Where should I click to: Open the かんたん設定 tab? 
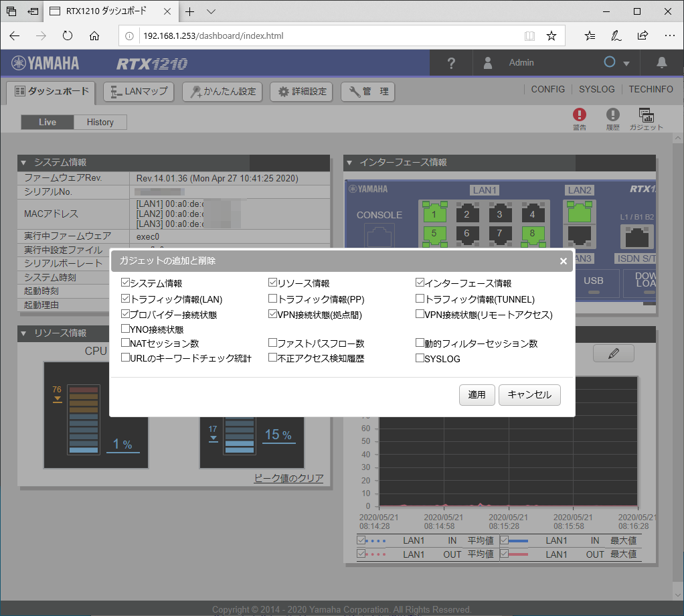pos(222,92)
